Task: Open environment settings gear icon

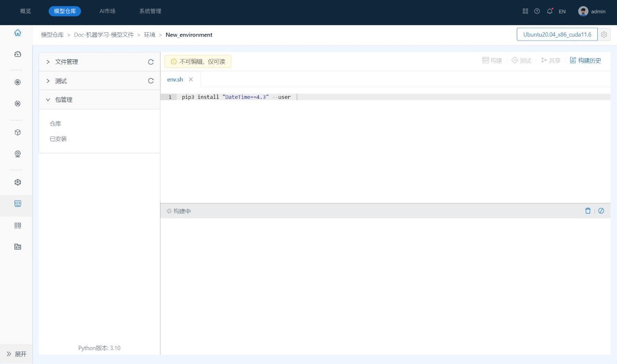Action: tap(604, 35)
